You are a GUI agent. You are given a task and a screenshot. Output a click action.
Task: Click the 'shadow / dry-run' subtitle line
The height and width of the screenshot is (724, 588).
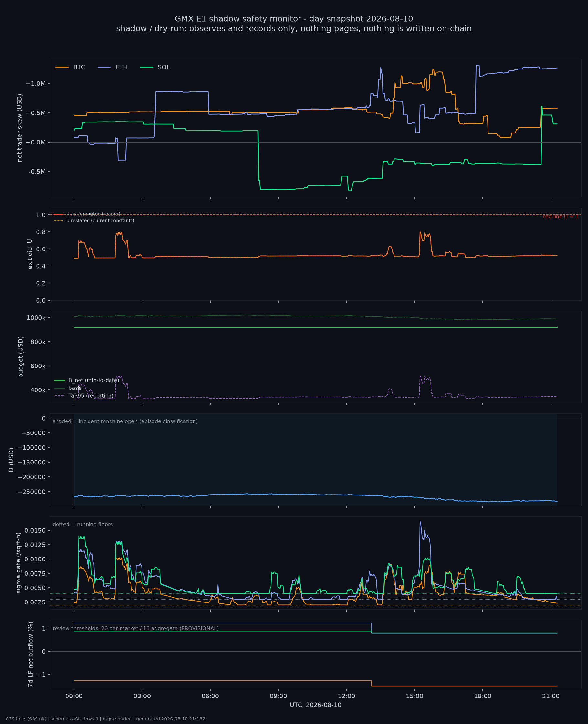294,28
